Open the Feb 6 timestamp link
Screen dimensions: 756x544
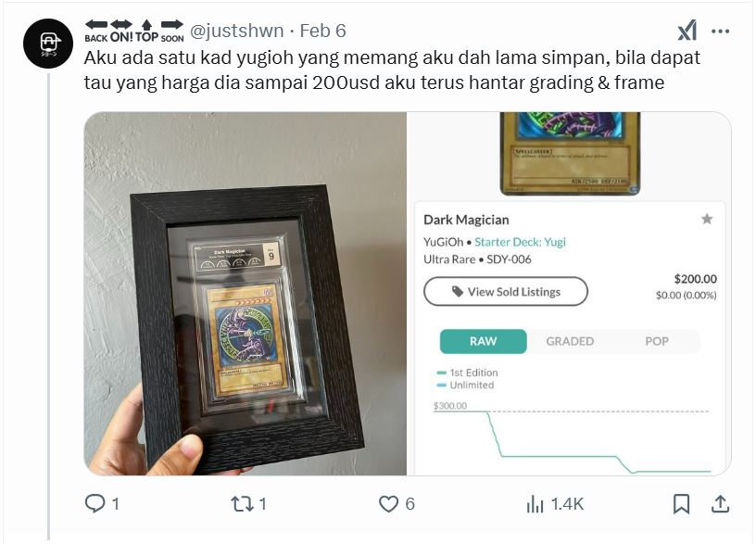(323, 31)
